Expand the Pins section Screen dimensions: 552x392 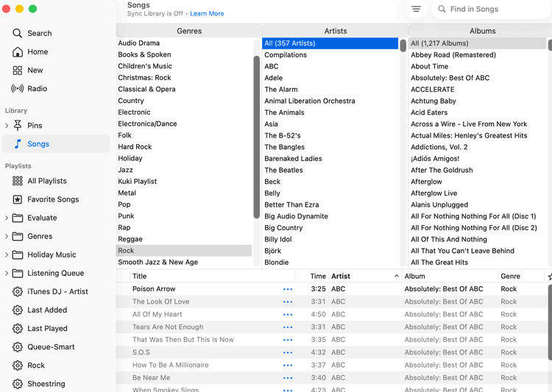(7, 125)
